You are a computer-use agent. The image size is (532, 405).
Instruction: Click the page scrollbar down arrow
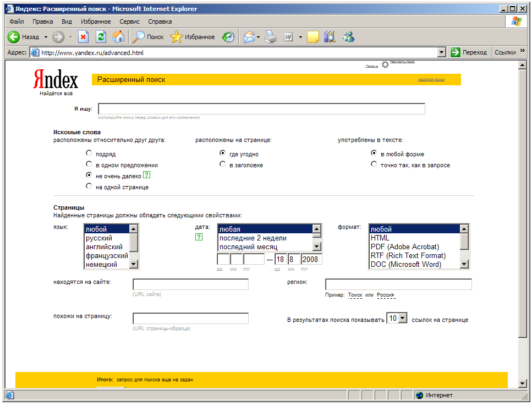(523, 384)
